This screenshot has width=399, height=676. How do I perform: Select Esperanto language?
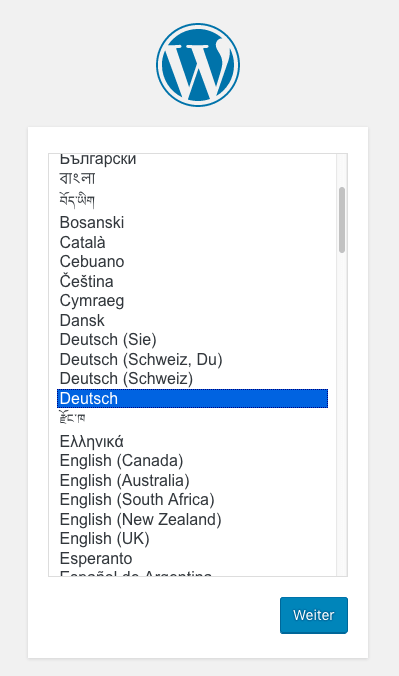192,558
